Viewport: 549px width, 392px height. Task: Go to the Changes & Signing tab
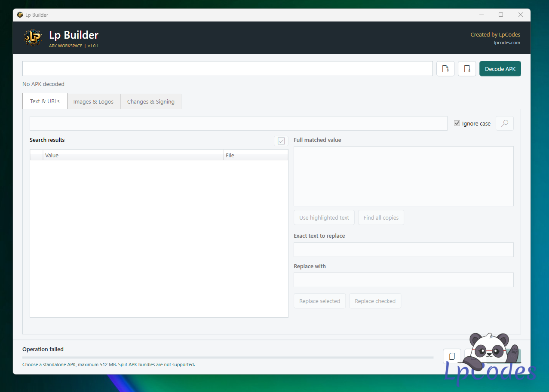click(150, 102)
